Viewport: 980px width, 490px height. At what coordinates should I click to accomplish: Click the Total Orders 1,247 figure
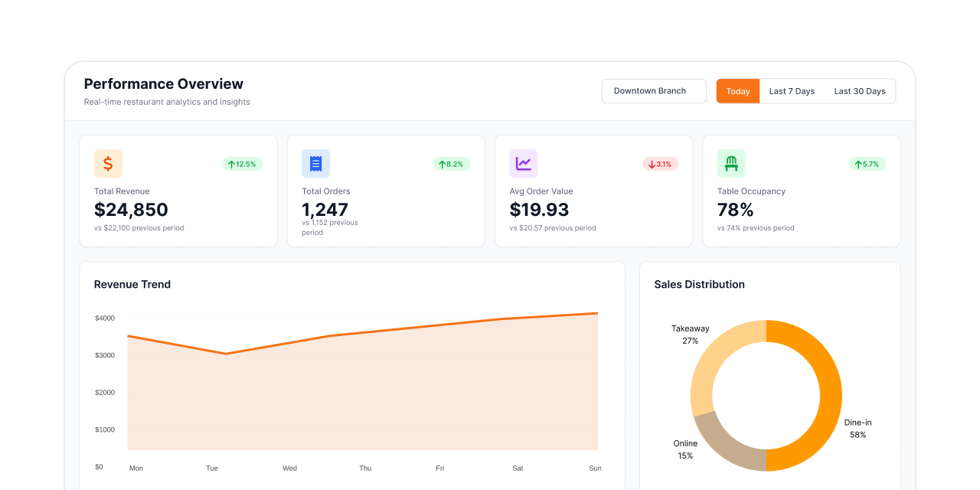click(x=325, y=209)
